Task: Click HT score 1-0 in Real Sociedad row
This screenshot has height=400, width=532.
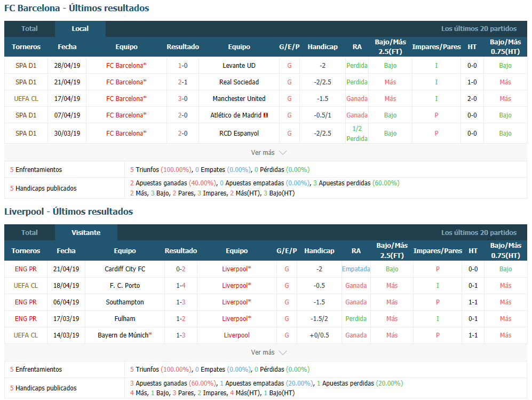Action: 472,82
